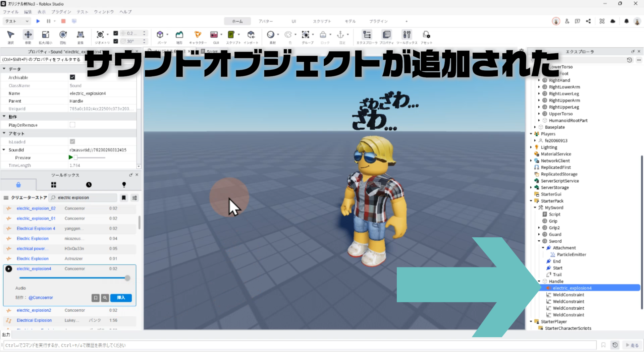Open the @Concoerror creator link
The width and height of the screenshot is (644, 362).
pos(41,298)
